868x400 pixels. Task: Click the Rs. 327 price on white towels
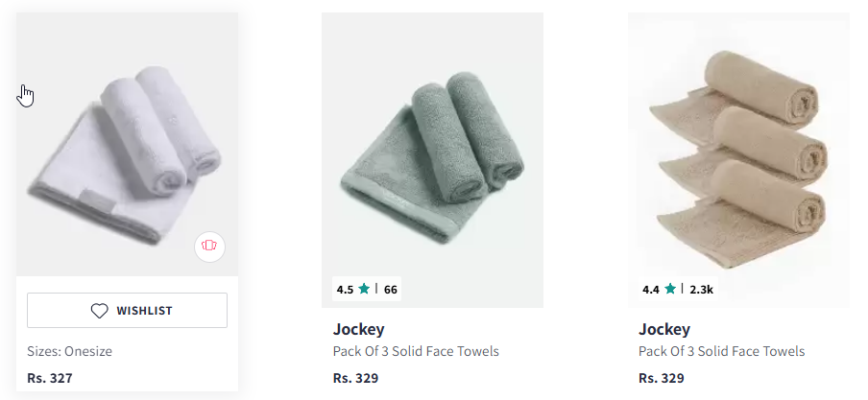coord(50,379)
